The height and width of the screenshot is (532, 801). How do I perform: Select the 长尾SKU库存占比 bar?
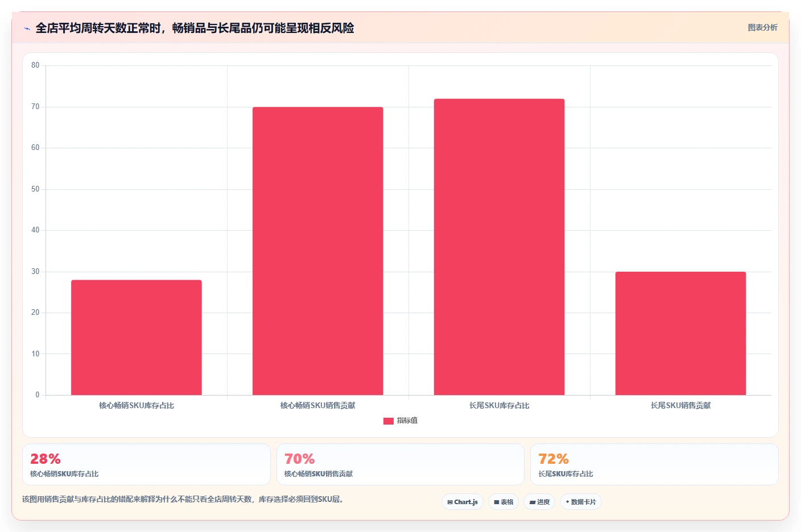click(499, 247)
